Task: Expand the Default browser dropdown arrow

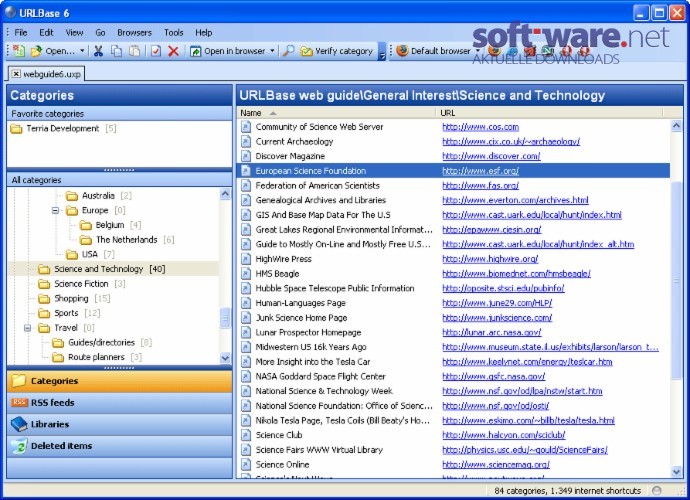Action: tap(478, 51)
